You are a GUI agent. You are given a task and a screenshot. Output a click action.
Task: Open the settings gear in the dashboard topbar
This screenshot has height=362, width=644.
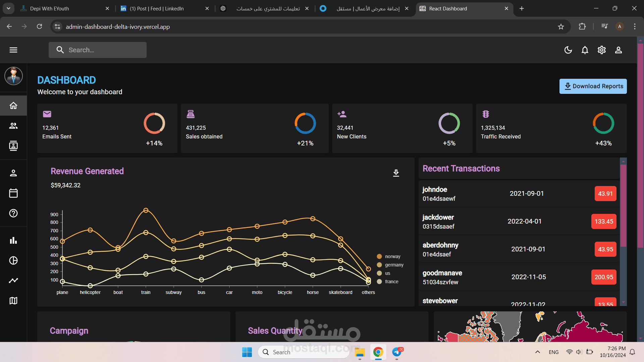(602, 50)
